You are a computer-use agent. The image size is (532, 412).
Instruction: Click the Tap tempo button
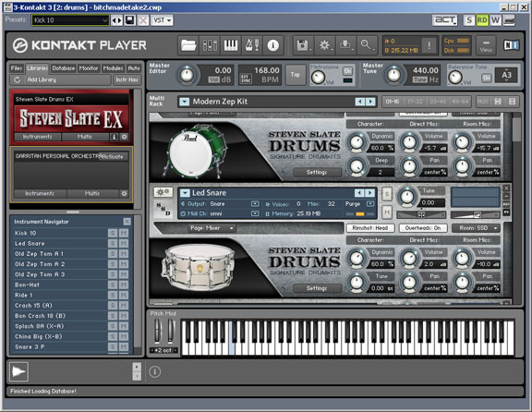pos(296,75)
